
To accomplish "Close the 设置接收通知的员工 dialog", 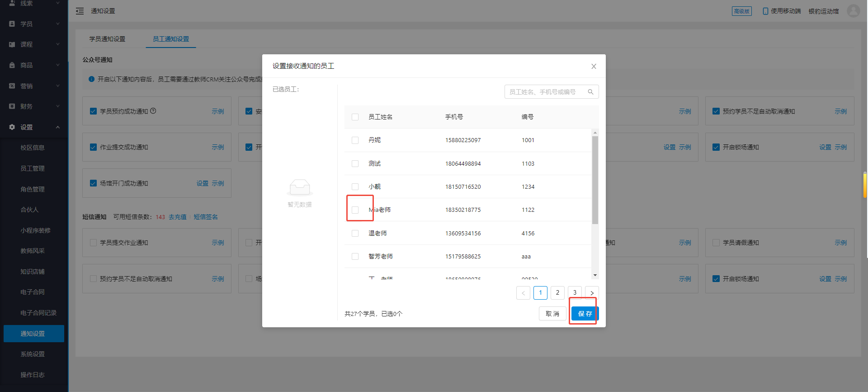I will [594, 66].
